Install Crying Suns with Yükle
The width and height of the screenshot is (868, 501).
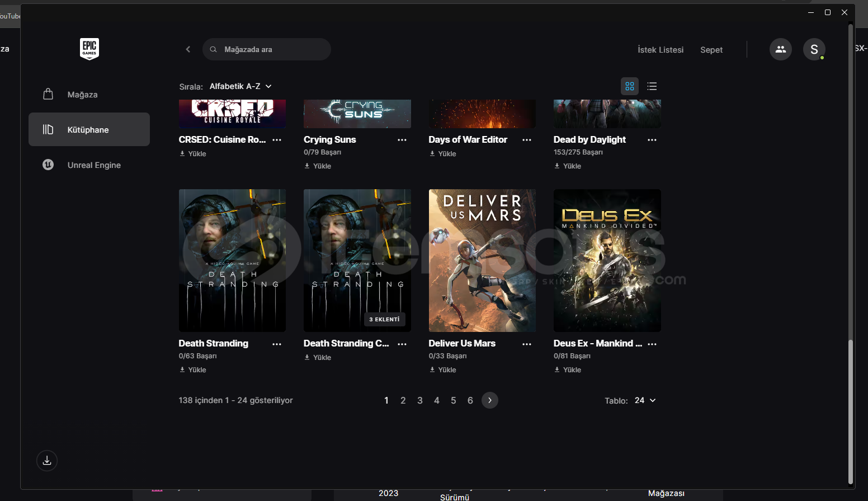318,166
